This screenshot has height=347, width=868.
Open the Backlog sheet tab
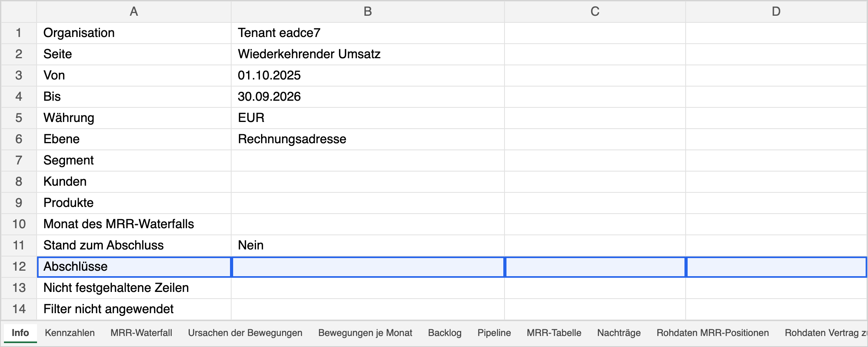445,333
